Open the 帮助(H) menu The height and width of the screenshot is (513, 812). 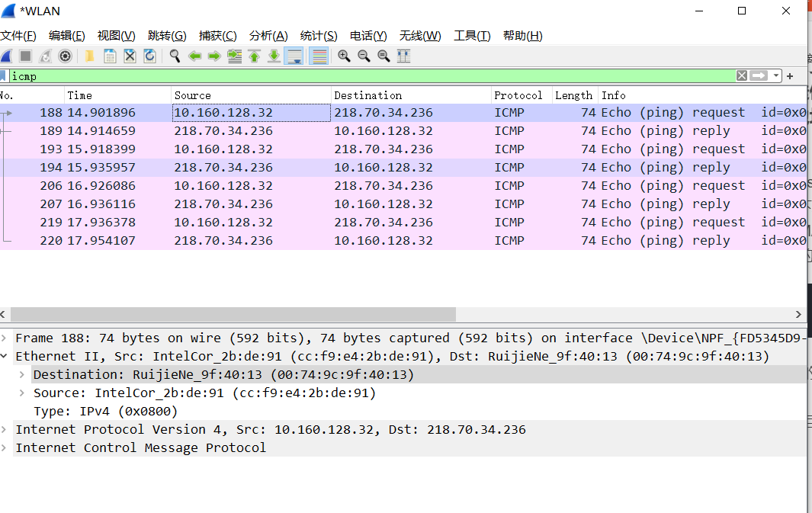pyautogui.click(x=522, y=36)
